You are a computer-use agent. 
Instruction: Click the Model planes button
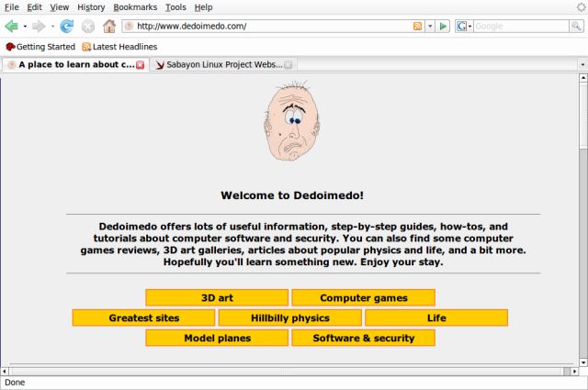(217, 339)
